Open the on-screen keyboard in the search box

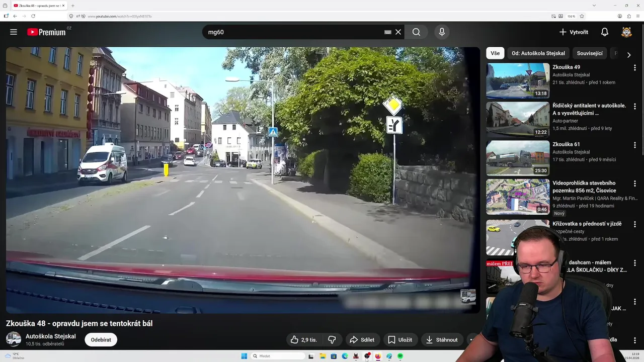coord(387,32)
